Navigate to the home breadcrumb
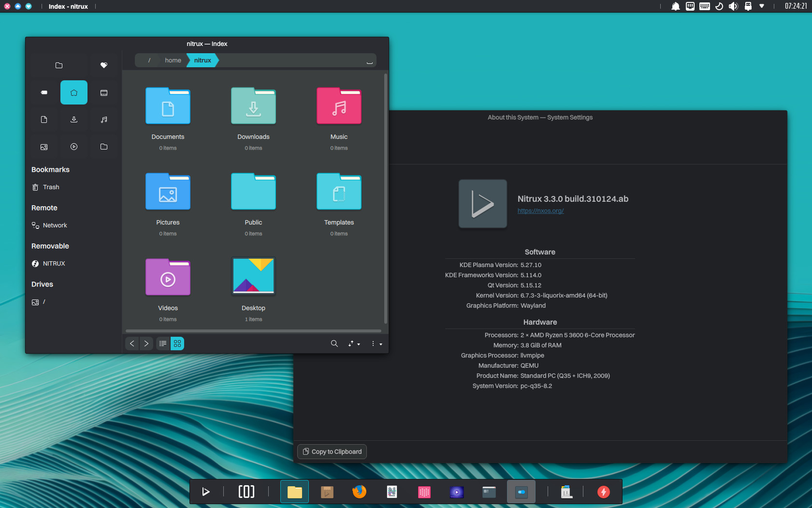The width and height of the screenshot is (812, 508). [173, 60]
